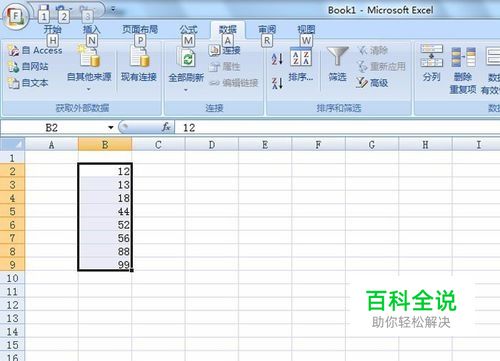
Task: Open Page Layout (页面布局) tab
Action: (140, 30)
